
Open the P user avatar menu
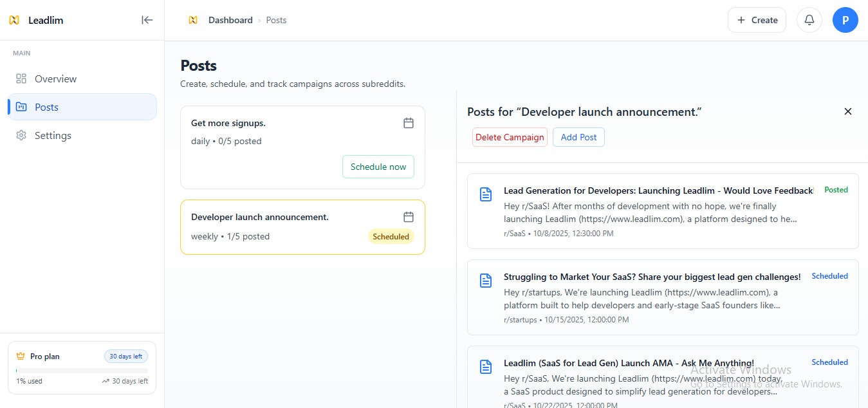click(x=845, y=20)
